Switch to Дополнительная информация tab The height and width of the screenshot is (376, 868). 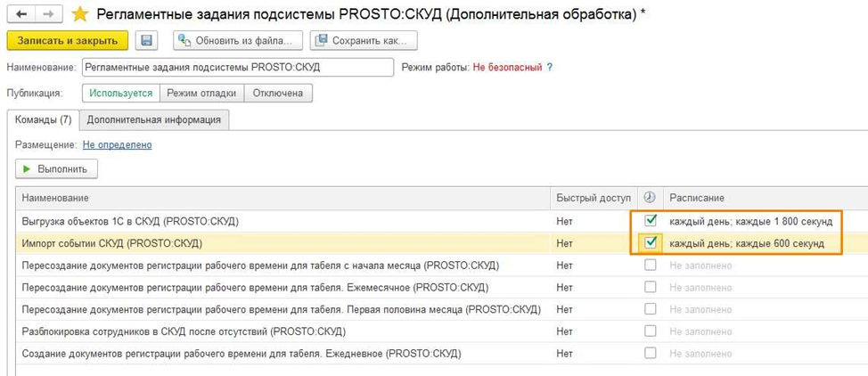tap(154, 119)
